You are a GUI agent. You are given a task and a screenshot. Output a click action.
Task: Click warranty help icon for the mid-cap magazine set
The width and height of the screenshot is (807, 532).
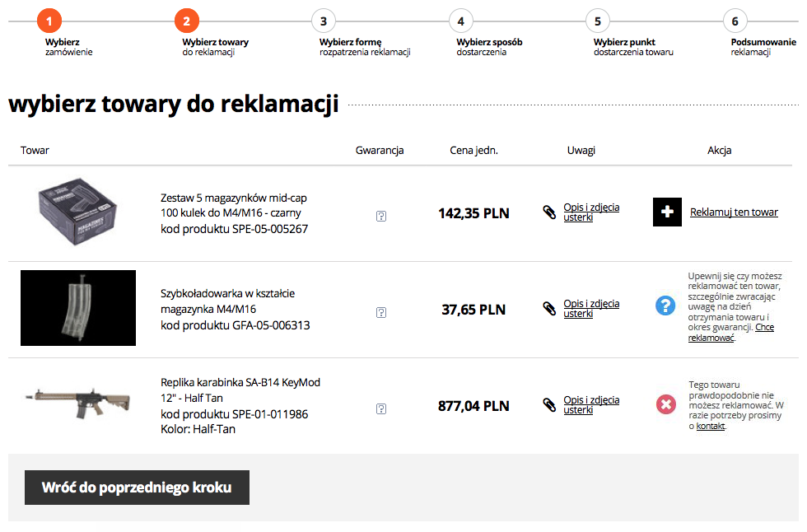pos(380,216)
